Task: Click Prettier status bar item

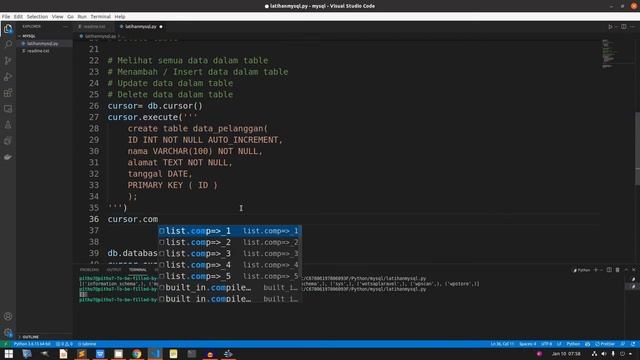Action: click(x=605, y=344)
